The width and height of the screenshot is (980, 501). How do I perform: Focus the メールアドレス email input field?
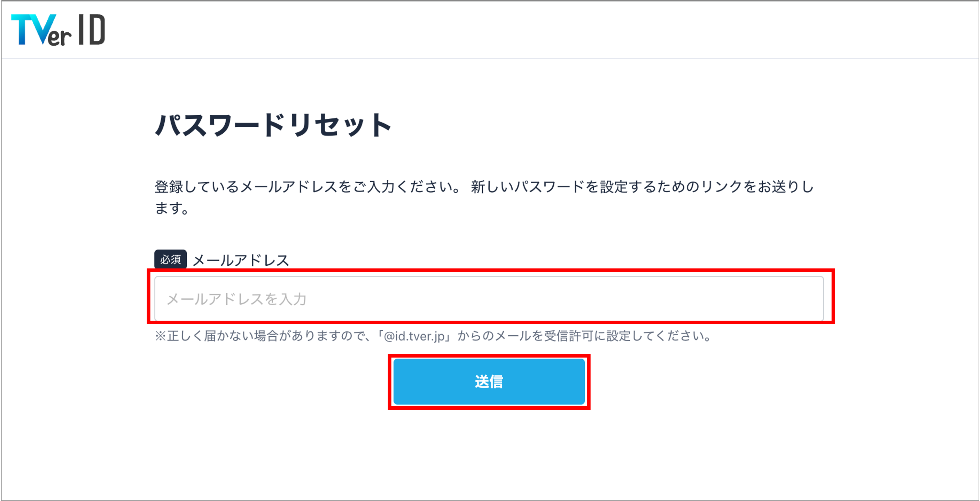click(489, 299)
